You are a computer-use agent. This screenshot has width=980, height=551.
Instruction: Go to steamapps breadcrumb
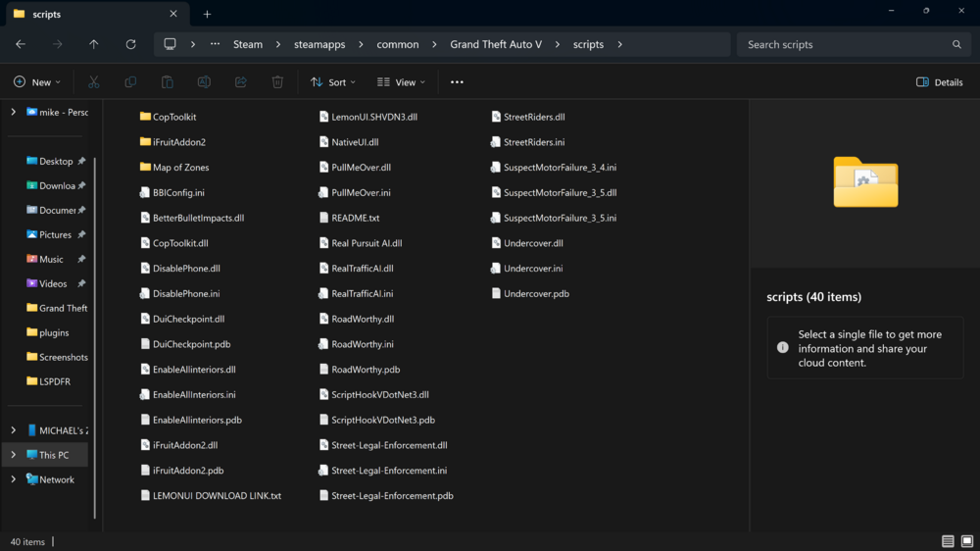point(319,44)
